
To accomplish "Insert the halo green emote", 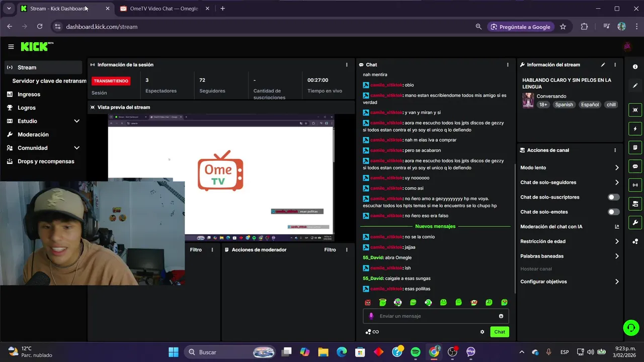I will 383,303.
